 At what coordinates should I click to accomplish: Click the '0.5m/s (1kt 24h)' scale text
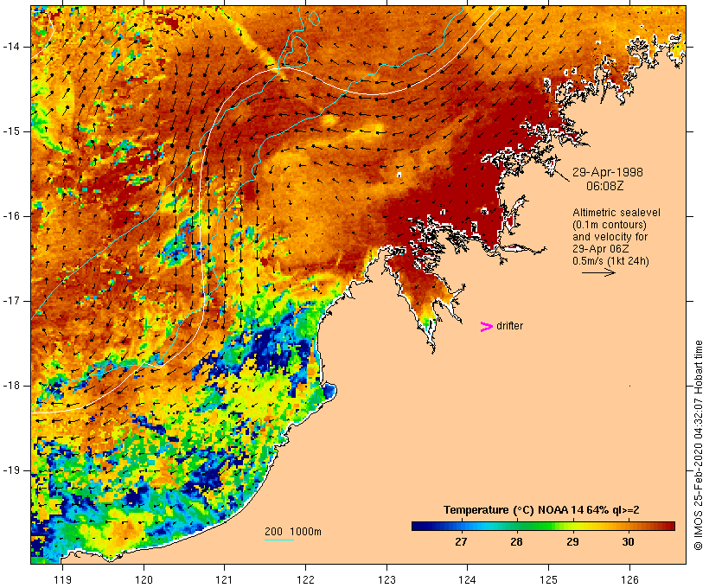click(x=610, y=261)
